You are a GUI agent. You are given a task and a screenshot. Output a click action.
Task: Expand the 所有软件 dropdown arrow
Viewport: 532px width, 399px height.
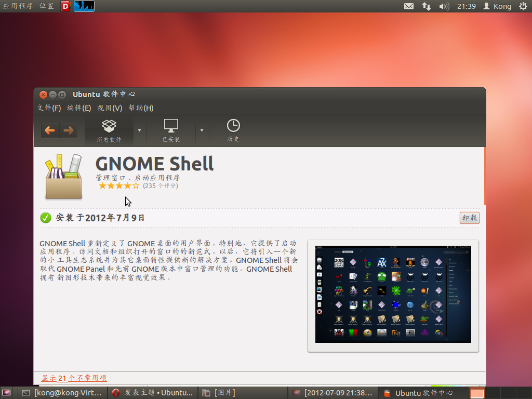click(139, 130)
